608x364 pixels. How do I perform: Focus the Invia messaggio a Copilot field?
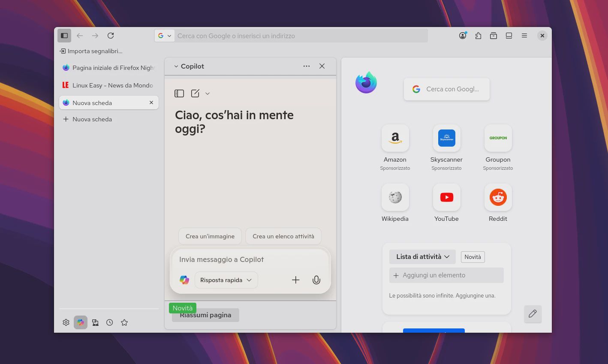(250, 259)
